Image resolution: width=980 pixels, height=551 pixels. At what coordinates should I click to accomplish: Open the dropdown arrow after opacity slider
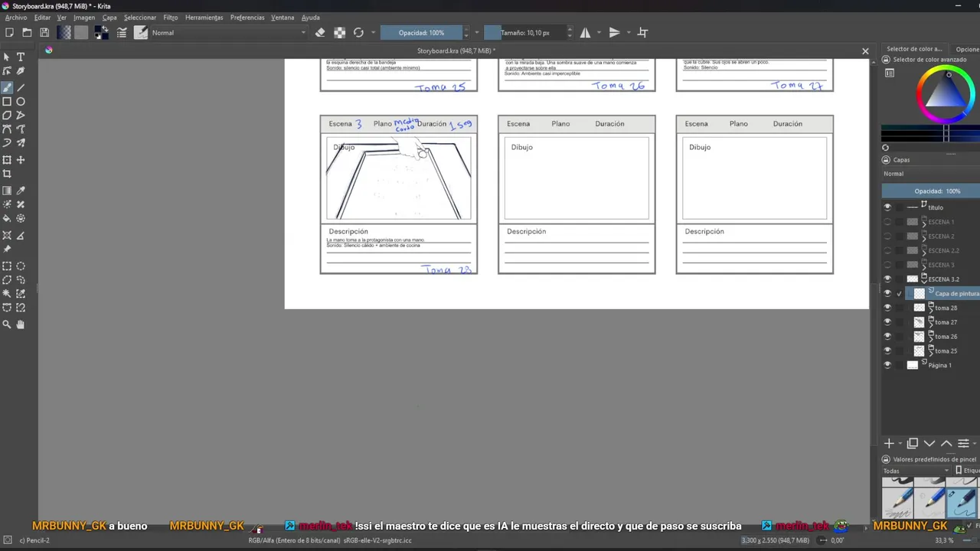[x=476, y=33]
